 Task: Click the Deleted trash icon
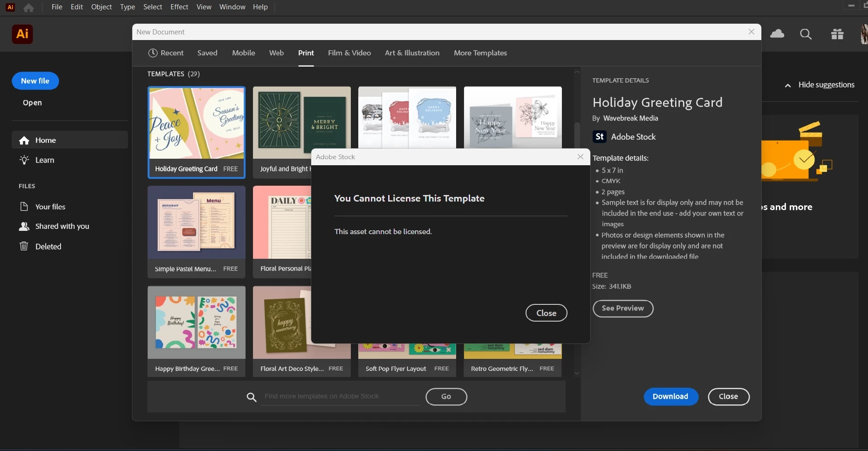tap(24, 246)
